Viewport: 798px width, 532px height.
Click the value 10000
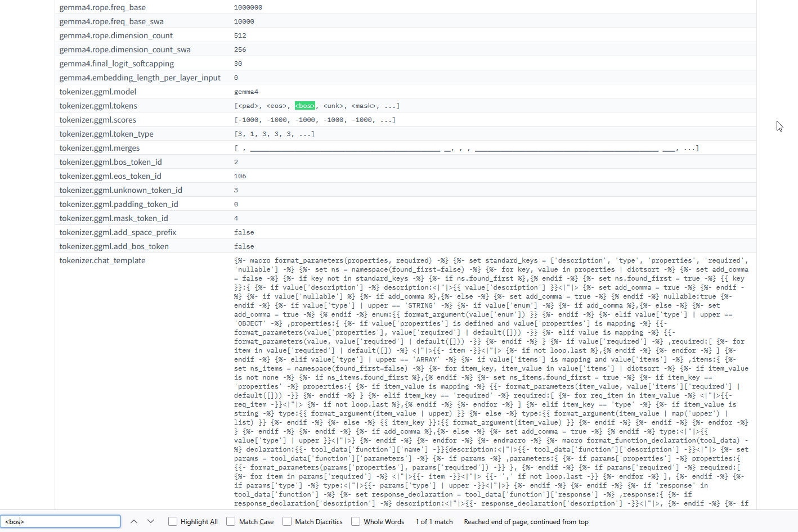(244, 21)
